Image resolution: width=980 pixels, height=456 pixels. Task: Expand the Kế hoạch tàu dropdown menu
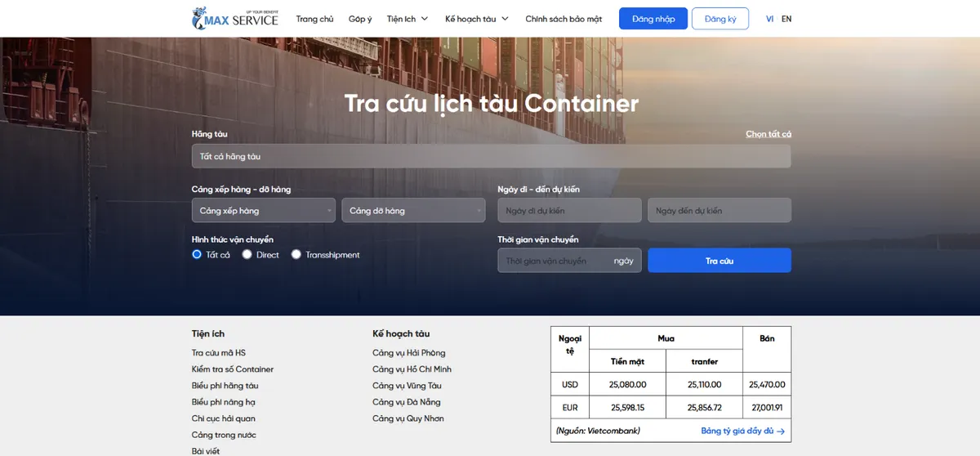coord(477,19)
